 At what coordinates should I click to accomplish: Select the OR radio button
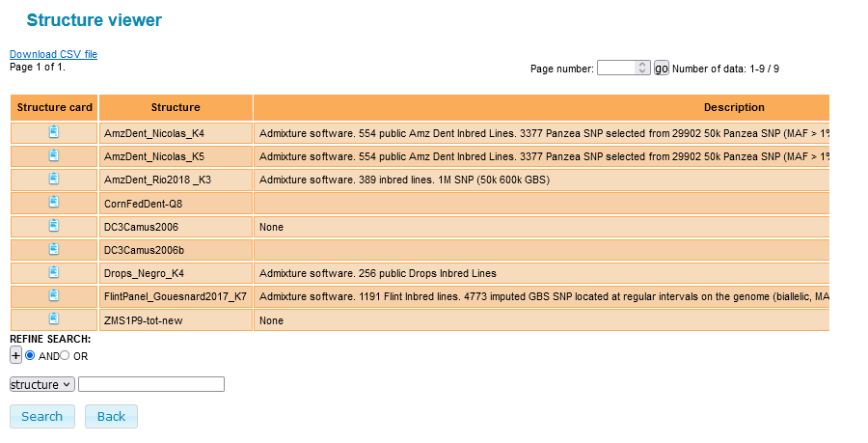[x=65, y=355]
